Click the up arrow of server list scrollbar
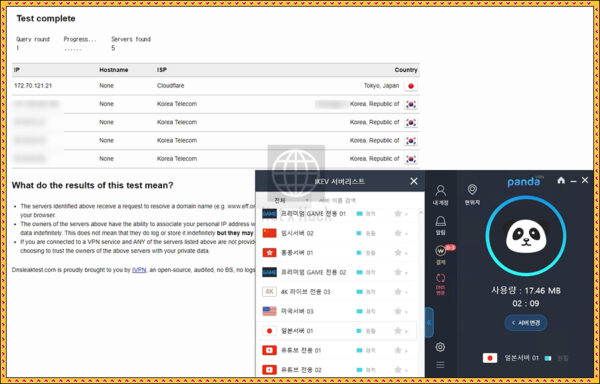 [421, 212]
